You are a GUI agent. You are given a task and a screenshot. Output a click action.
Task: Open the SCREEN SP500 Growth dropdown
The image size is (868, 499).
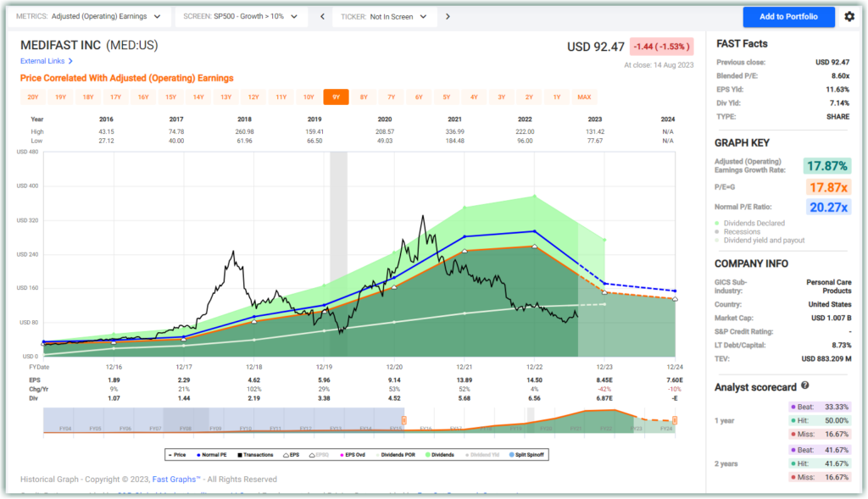tap(241, 17)
